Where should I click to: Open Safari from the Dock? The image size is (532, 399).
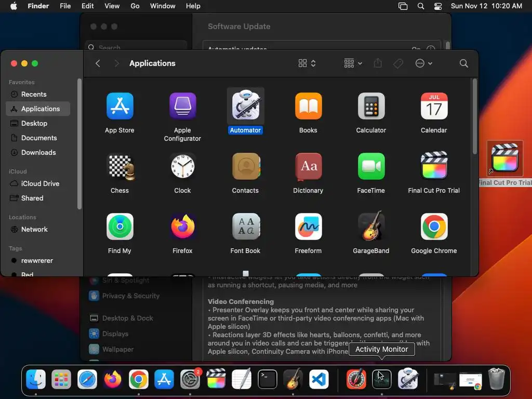click(87, 379)
